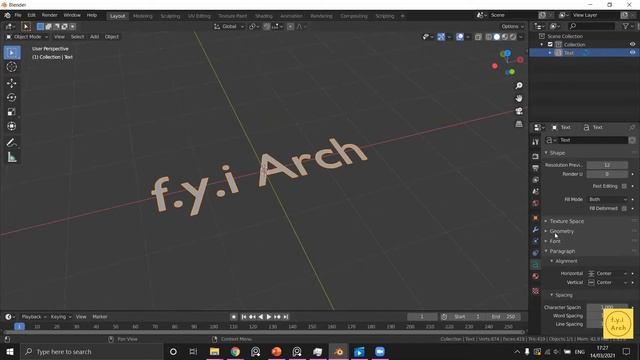Expand the Geometry panel

tap(562, 231)
